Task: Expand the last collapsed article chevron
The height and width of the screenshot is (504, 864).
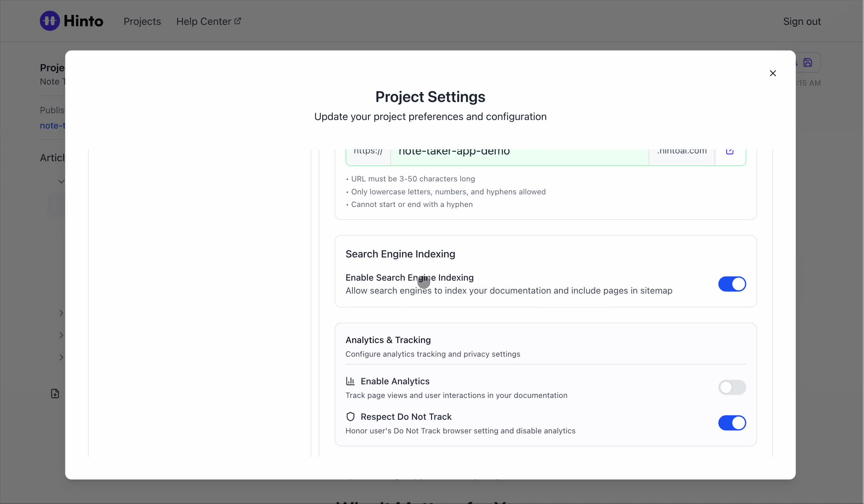Action: (61, 358)
